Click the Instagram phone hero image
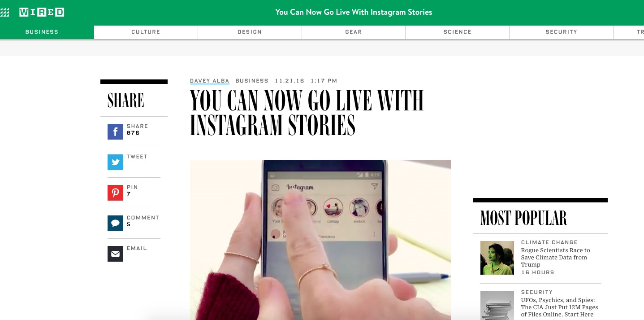Screen dimensions: 644x320 tap(320, 240)
